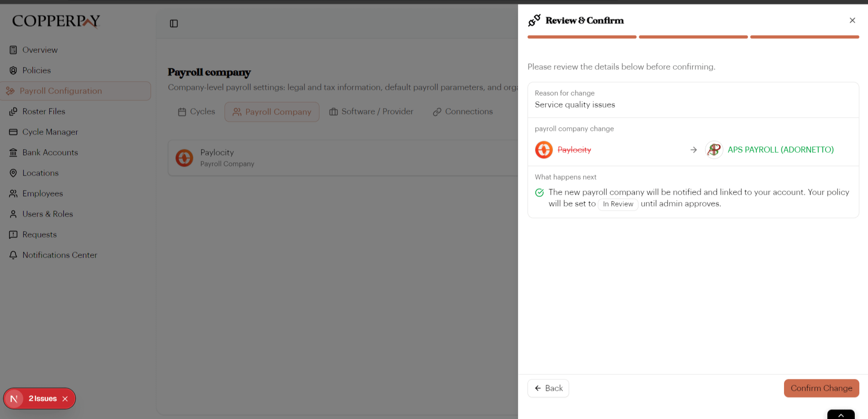Screen dimensions: 868x419
Task: Expand the floating chevron button at bottom right
Action: (841, 415)
